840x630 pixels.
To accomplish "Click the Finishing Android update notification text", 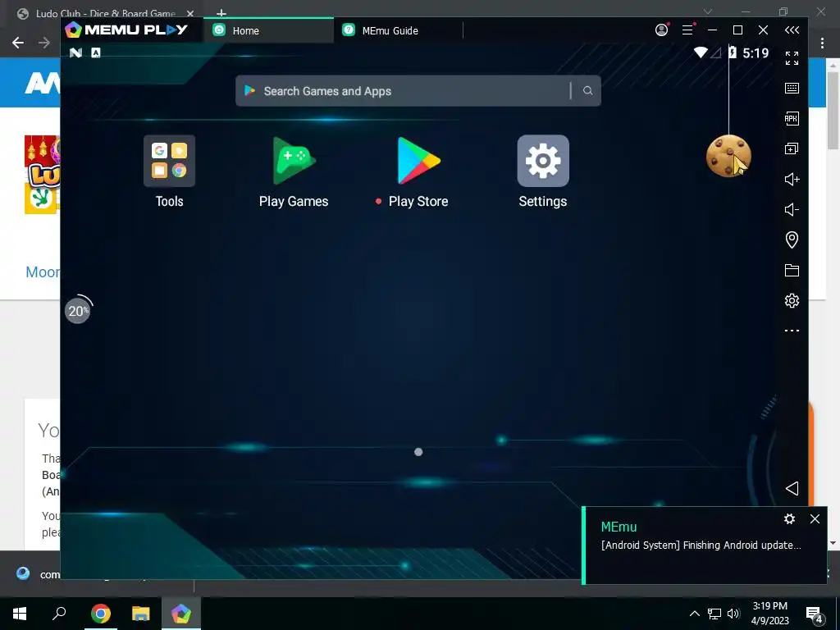I will tap(701, 545).
